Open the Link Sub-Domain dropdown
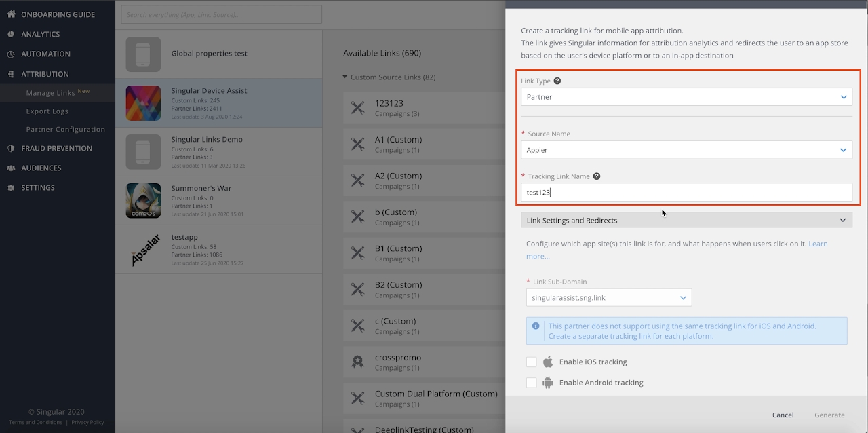Viewport: 868px width, 433px height. [608, 297]
